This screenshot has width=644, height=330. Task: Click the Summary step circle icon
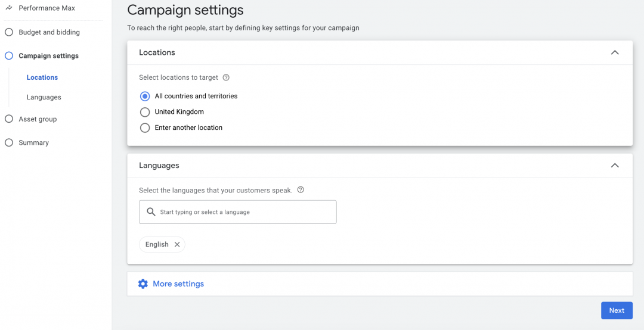pos(9,143)
